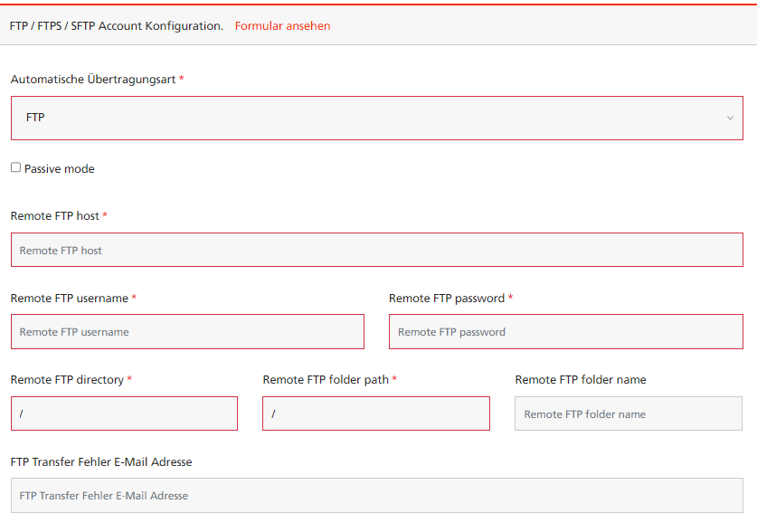Click the Remote FTP directory label
This screenshot has height=532, width=757.
(67, 380)
